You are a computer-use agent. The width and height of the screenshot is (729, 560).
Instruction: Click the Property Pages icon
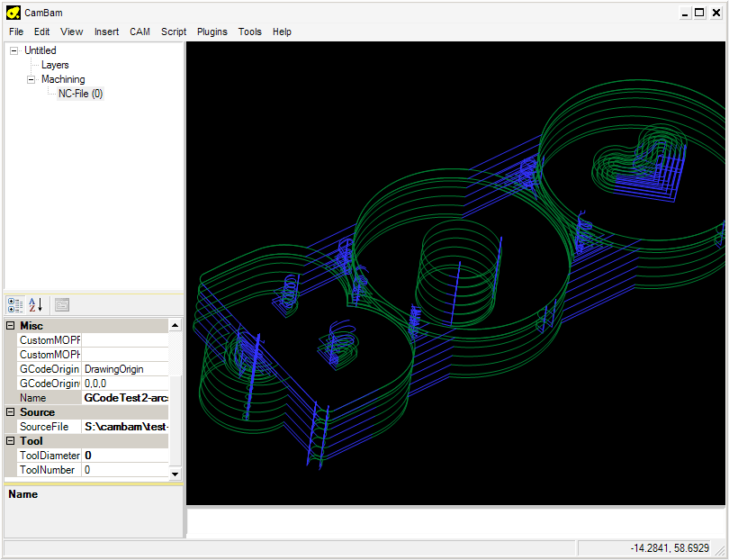coord(62,304)
